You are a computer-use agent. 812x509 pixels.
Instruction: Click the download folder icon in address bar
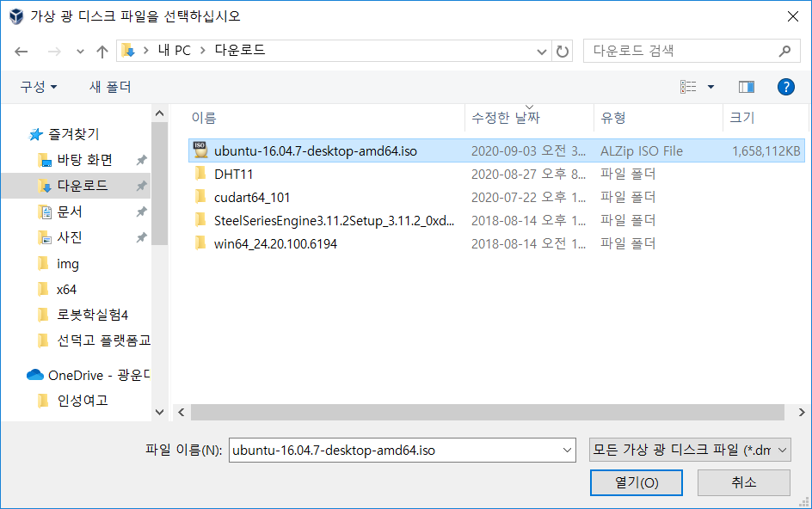(128, 51)
